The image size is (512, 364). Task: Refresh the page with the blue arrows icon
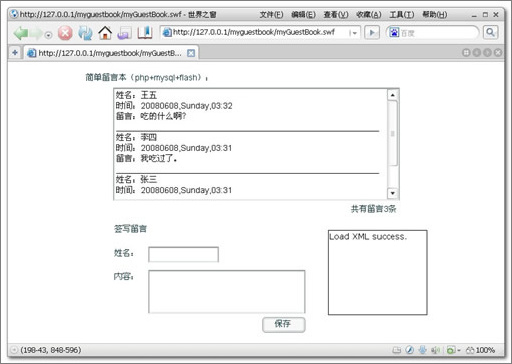[x=85, y=33]
